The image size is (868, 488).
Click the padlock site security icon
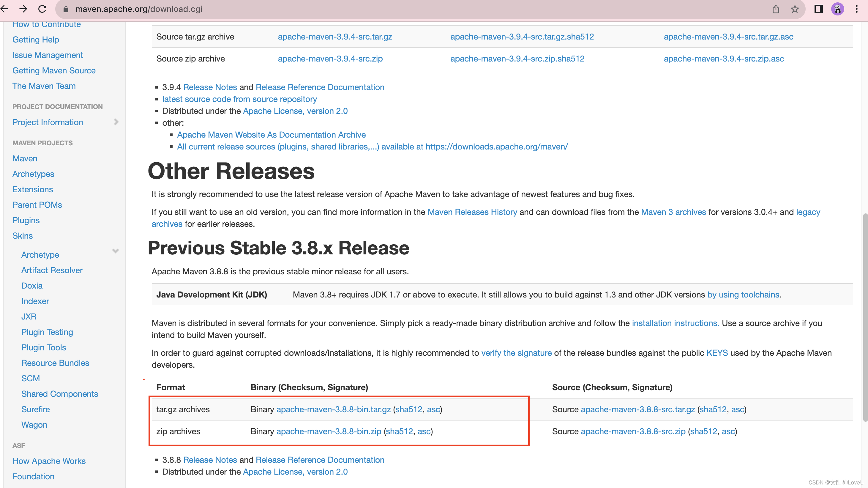66,9
